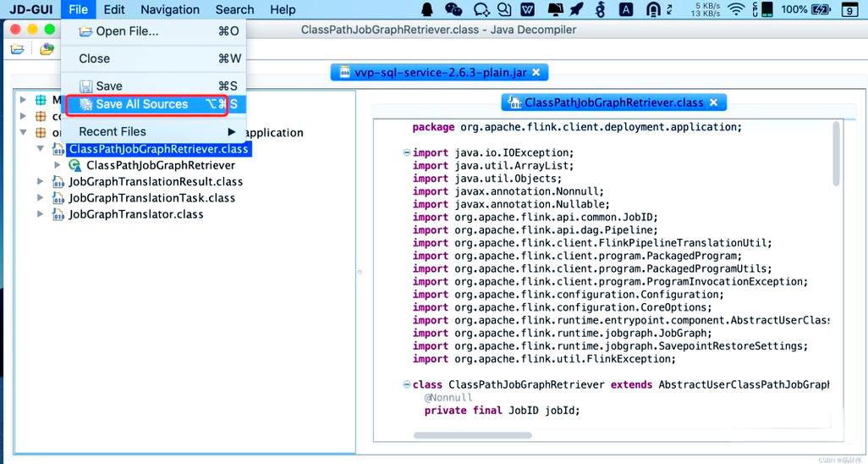Click the JobGraphTranslationResult.class file icon
868x464 pixels.
pyautogui.click(x=58, y=182)
